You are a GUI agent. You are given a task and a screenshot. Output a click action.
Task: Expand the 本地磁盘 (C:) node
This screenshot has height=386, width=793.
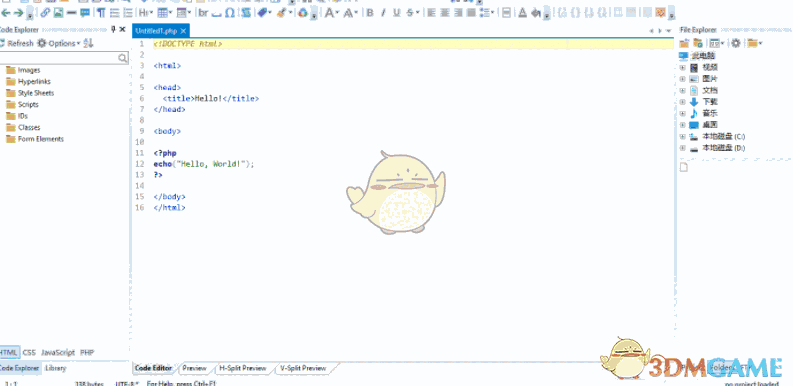[x=682, y=137]
